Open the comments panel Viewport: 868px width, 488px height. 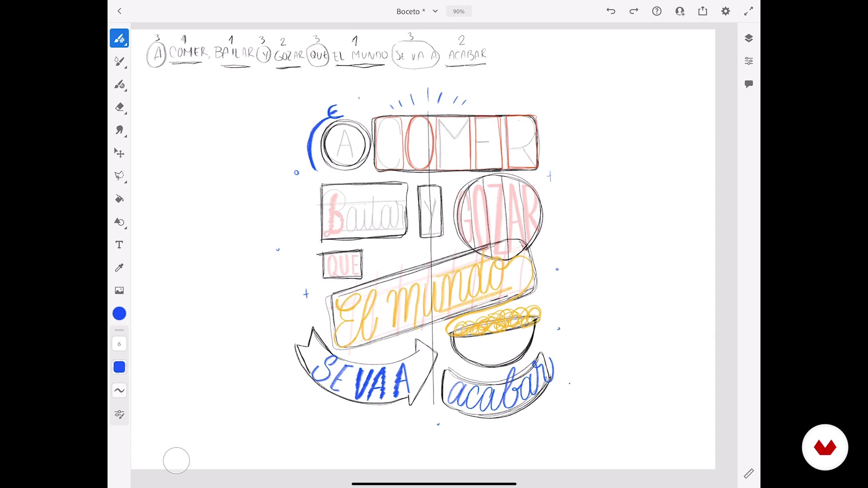pyautogui.click(x=749, y=84)
